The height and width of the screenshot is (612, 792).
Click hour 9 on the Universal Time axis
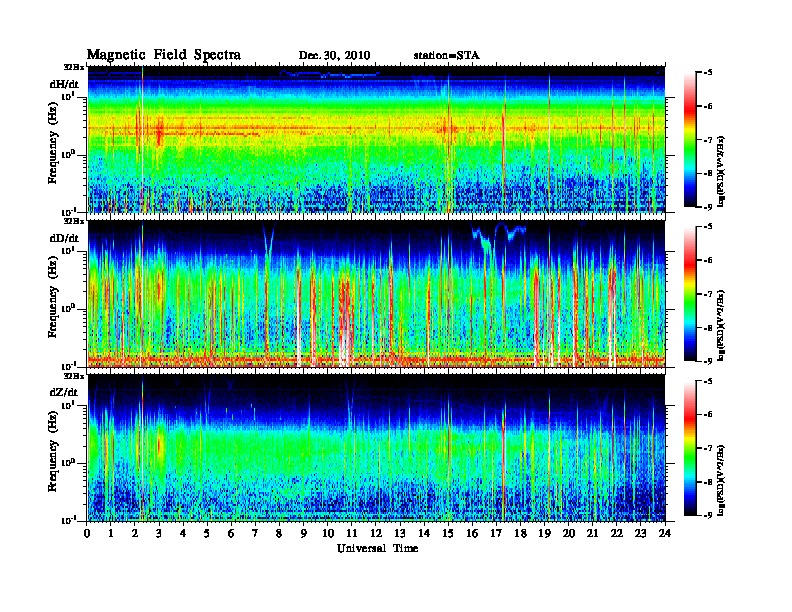point(304,533)
